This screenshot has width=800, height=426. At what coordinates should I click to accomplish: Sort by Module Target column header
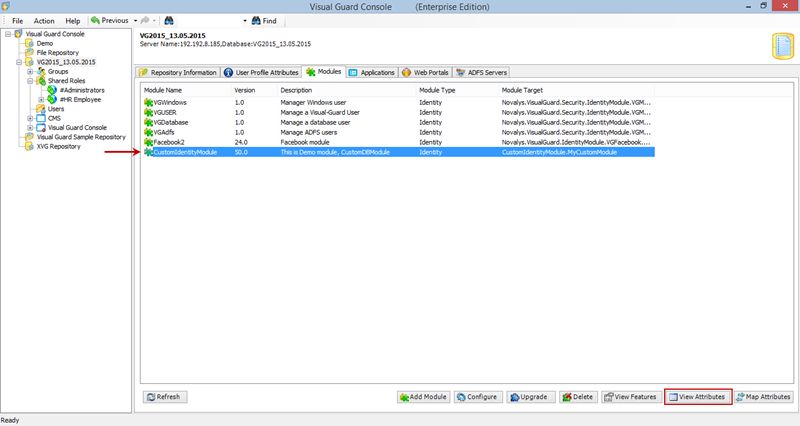point(577,90)
